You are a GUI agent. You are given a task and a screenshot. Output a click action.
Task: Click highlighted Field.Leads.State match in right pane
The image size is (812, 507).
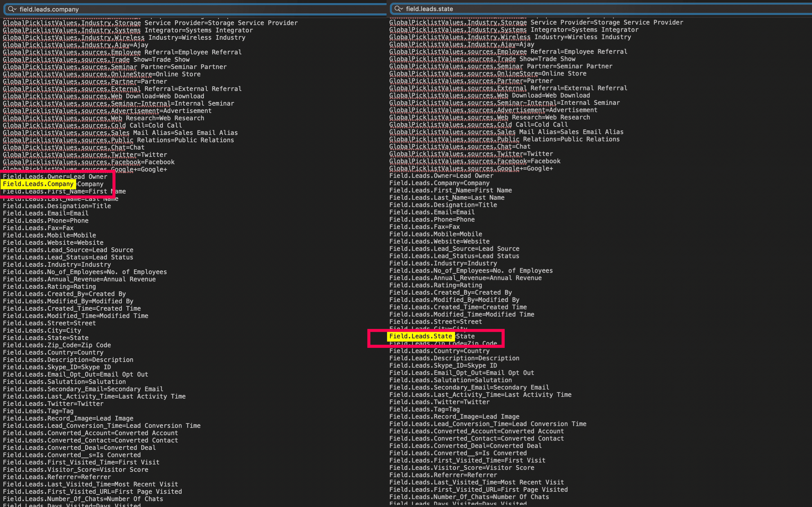[x=420, y=336]
